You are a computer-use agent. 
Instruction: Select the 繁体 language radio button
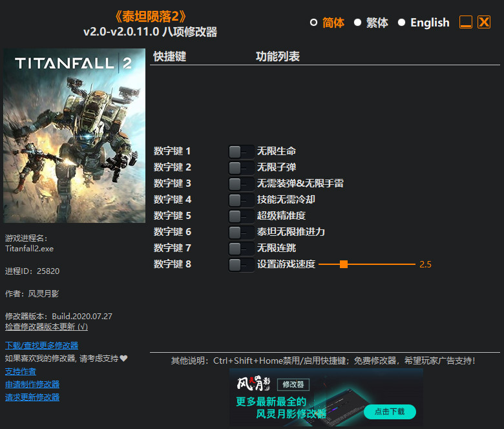[357, 23]
